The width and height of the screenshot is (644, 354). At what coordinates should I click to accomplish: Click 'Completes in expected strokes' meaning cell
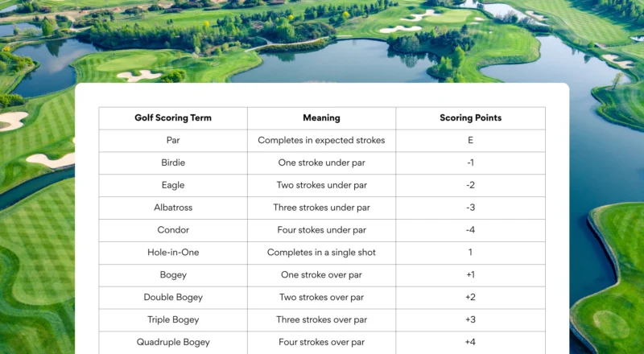pos(321,140)
